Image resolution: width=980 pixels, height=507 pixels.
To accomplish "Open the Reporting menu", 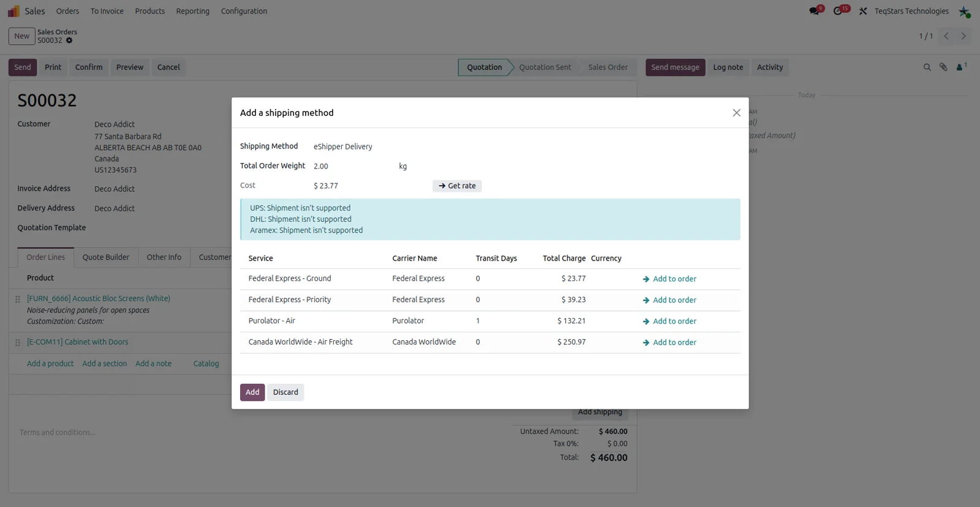I will coord(193,11).
